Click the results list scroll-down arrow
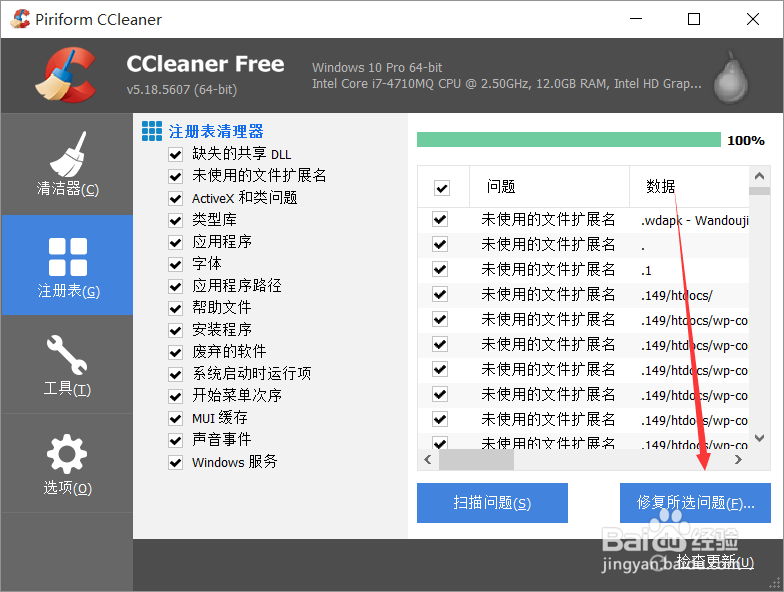784x592 pixels. [760, 438]
